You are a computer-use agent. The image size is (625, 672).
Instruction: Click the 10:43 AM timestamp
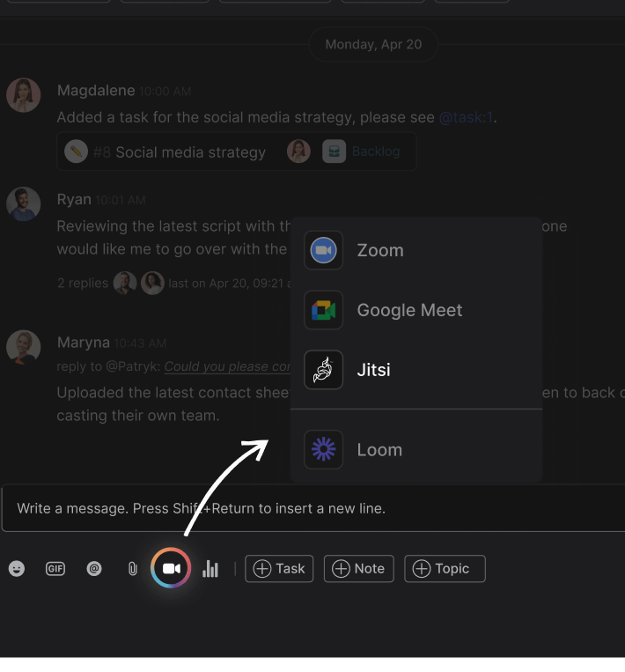point(141,343)
